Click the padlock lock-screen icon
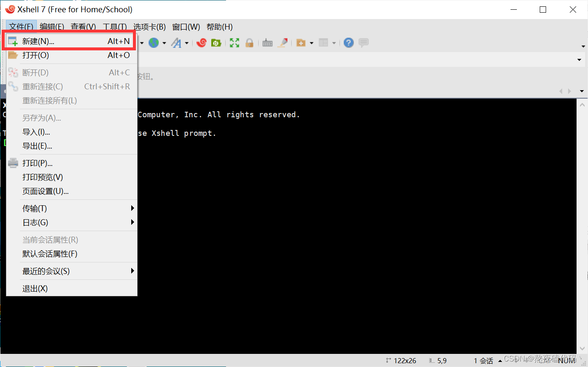The image size is (588, 367). pyautogui.click(x=249, y=43)
